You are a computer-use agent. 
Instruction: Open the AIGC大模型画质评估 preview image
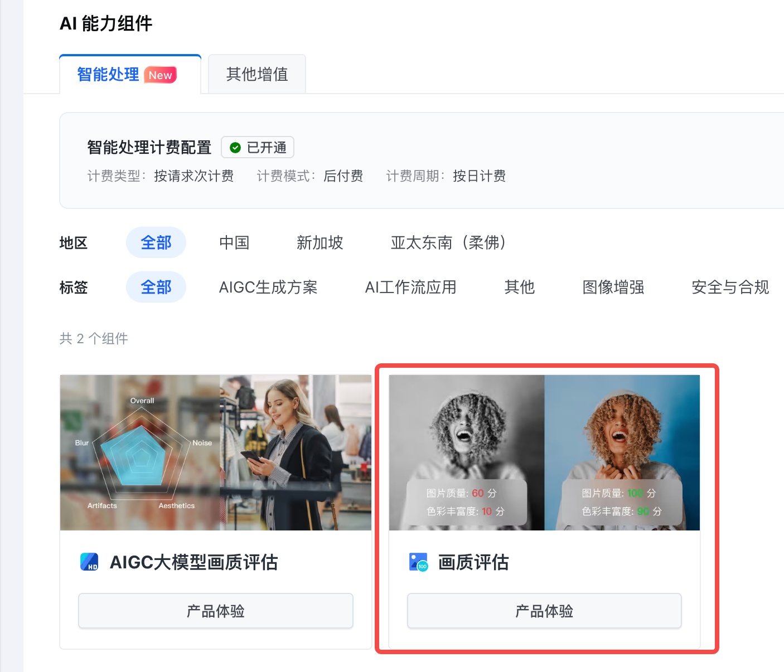tap(216, 452)
